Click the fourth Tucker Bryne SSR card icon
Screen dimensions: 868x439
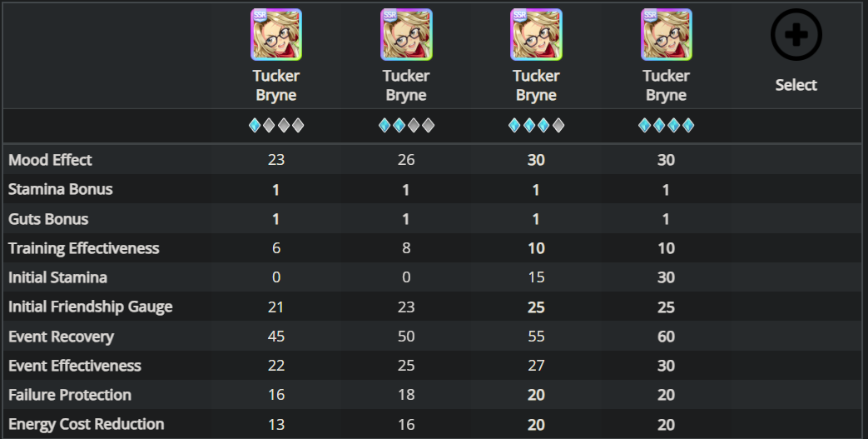[667, 34]
